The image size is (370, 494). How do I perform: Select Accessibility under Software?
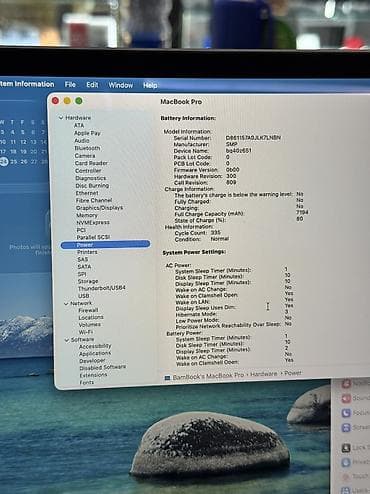tap(95, 346)
